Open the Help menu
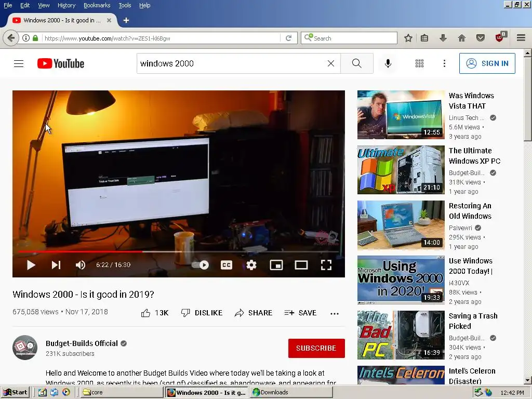Screen dimensions: 532x399 pos(145,5)
